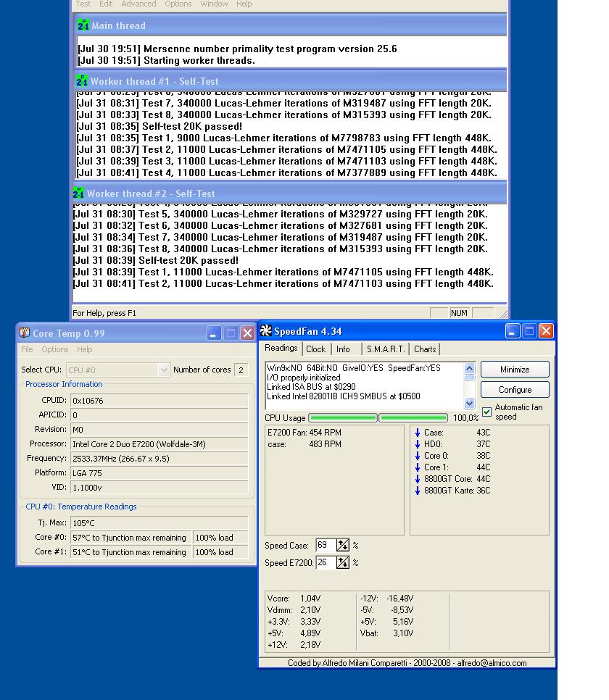Click the Vcore 1,04V reading

[294, 599]
